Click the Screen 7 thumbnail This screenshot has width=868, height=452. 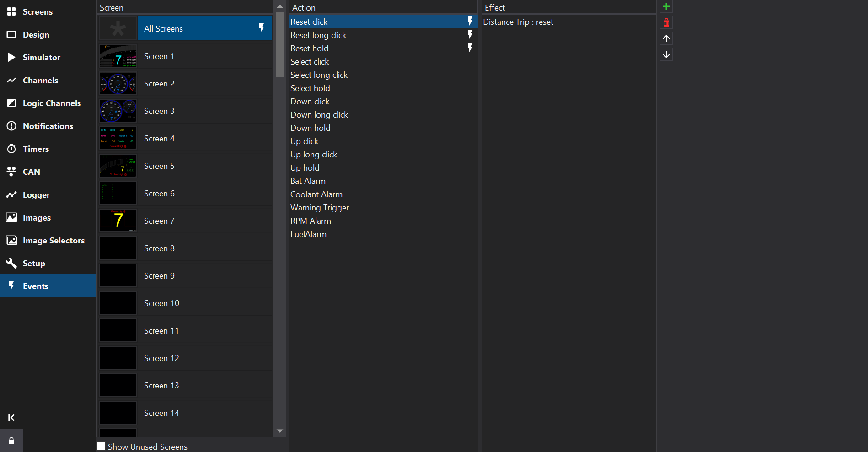(x=118, y=221)
